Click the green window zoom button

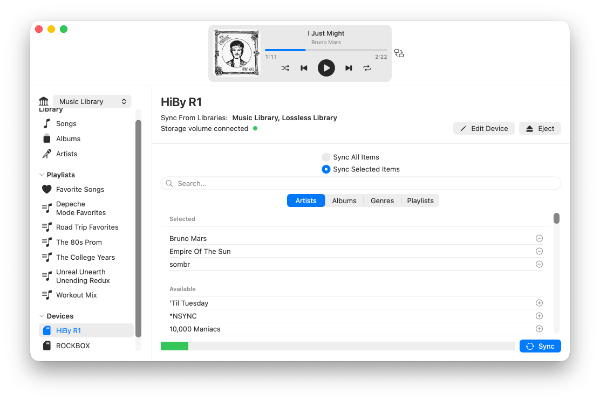(64, 29)
